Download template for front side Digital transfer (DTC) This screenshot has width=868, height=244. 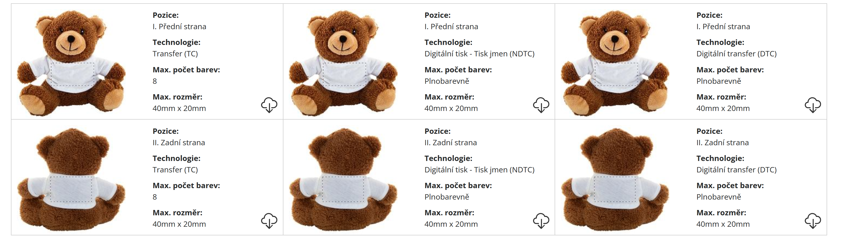[x=812, y=105]
